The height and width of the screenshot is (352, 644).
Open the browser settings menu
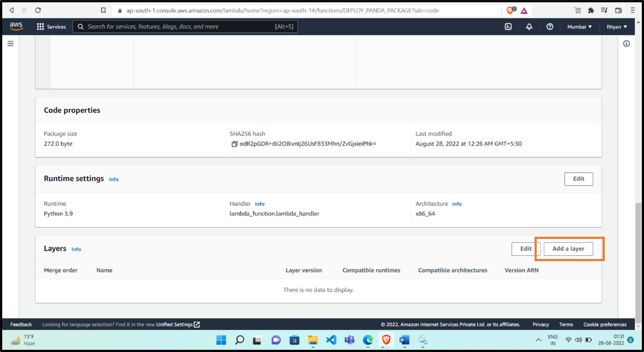click(633, 10)
